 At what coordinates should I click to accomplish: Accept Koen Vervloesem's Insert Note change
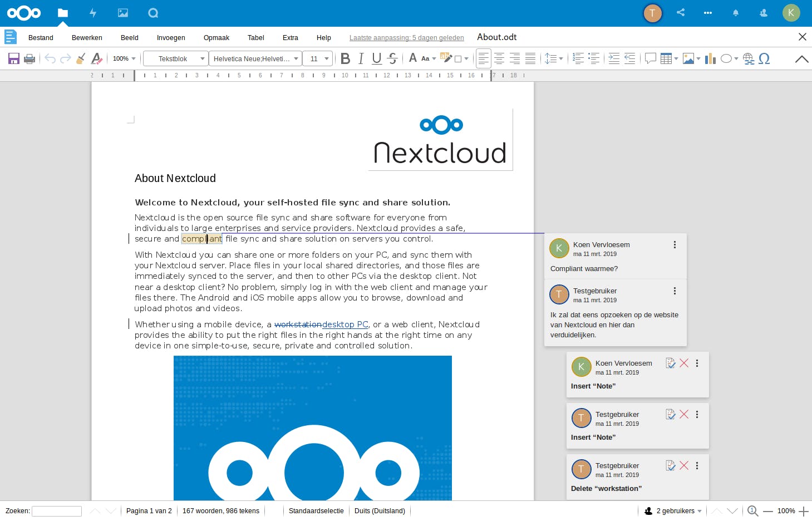point(671,363)
